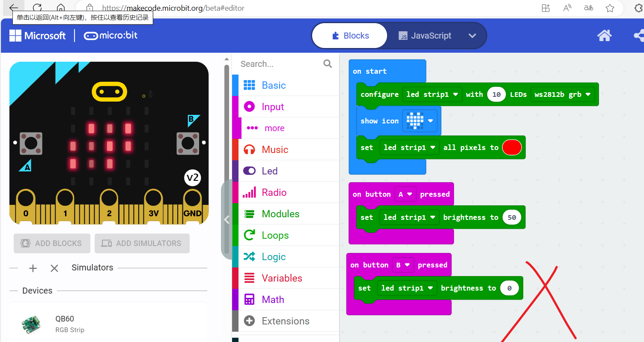Switch to the Blocks tab
The height and width of the screenshot is (342, 644).
coord(349,36)
